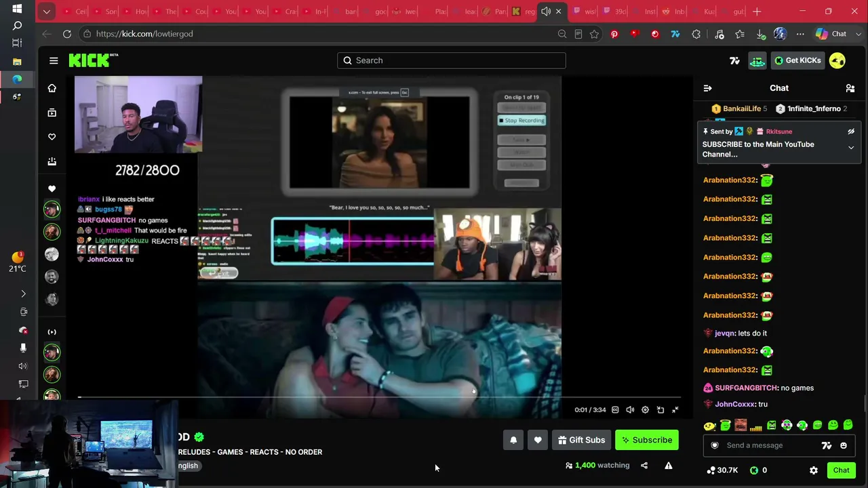Open the tab search dropdown in browser

click(46, 12)
